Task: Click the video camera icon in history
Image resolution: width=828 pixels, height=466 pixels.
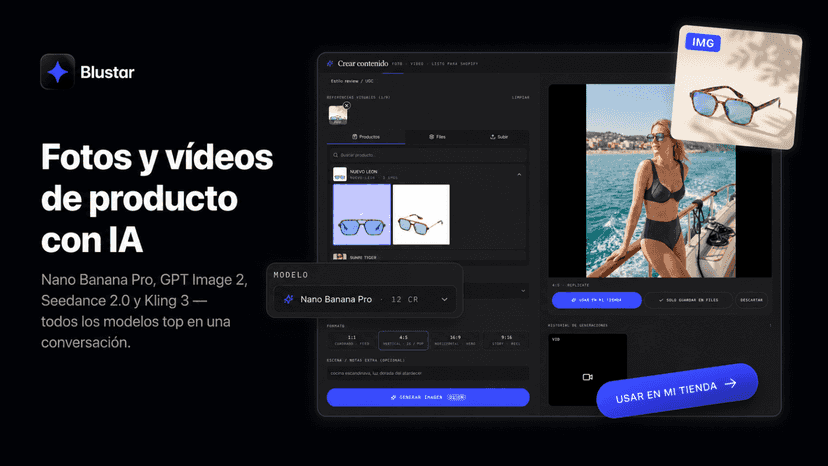Action: [x=587, y=377]
